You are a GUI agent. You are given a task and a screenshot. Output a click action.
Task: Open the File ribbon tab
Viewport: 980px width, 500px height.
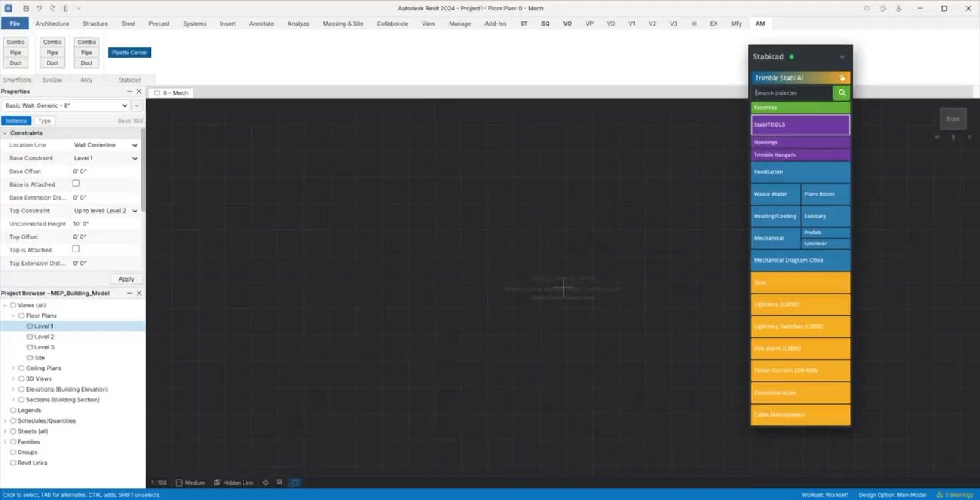tap(15, 24)
